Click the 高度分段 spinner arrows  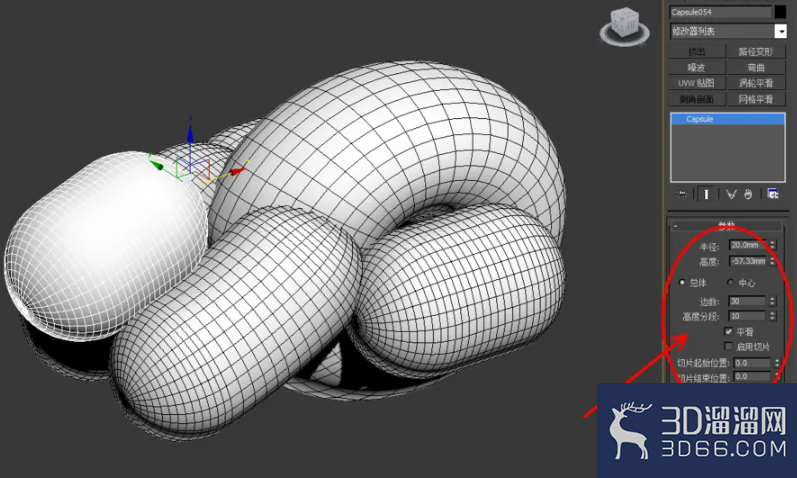pos(772,316)
